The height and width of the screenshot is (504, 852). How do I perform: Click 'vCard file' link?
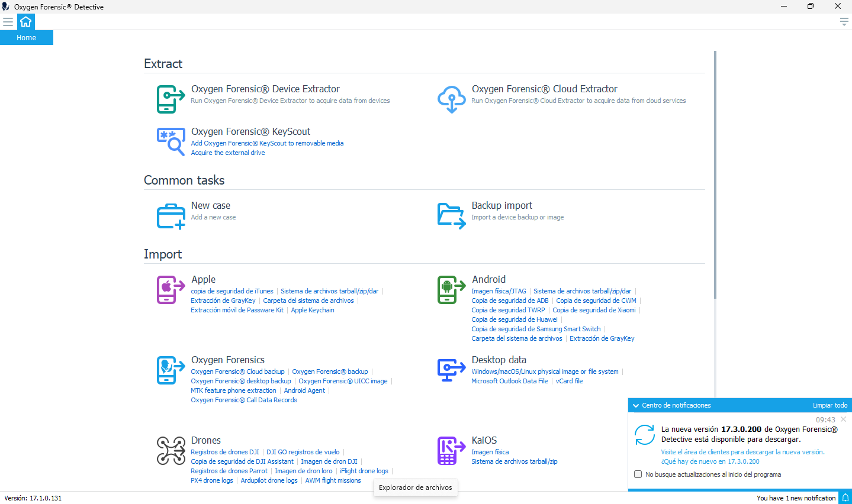pos(569,381)
